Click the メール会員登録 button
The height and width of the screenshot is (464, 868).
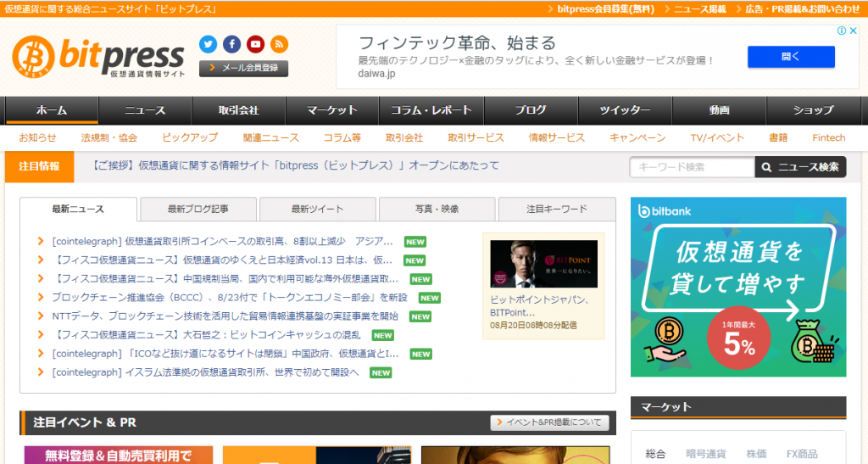click(243, 68)
